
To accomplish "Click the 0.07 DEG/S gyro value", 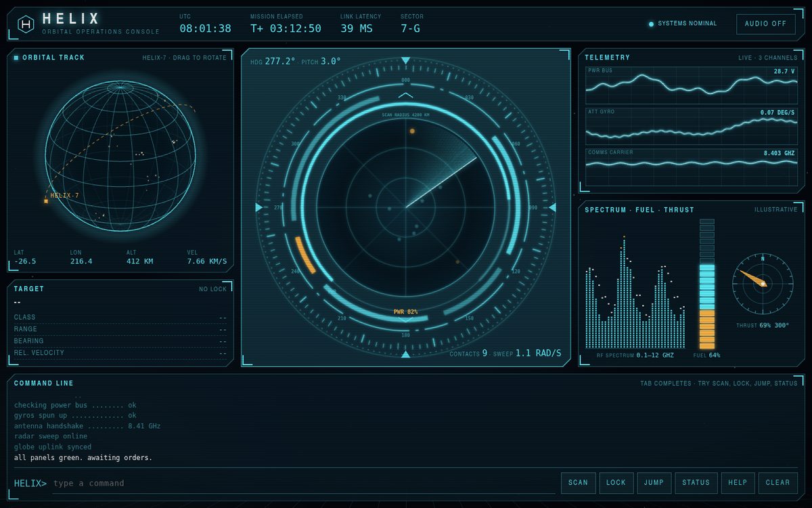I will click(x=777, y=112).
